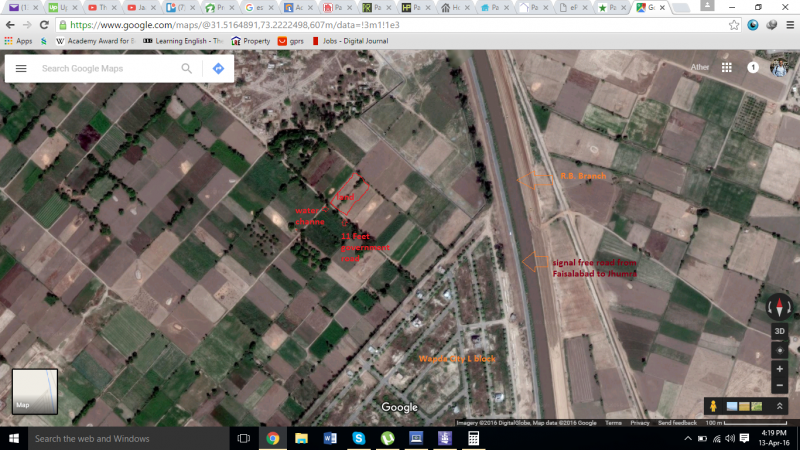Open the Terms link at bottom
The height and width of the screenshot is (450, 800).
613,422
